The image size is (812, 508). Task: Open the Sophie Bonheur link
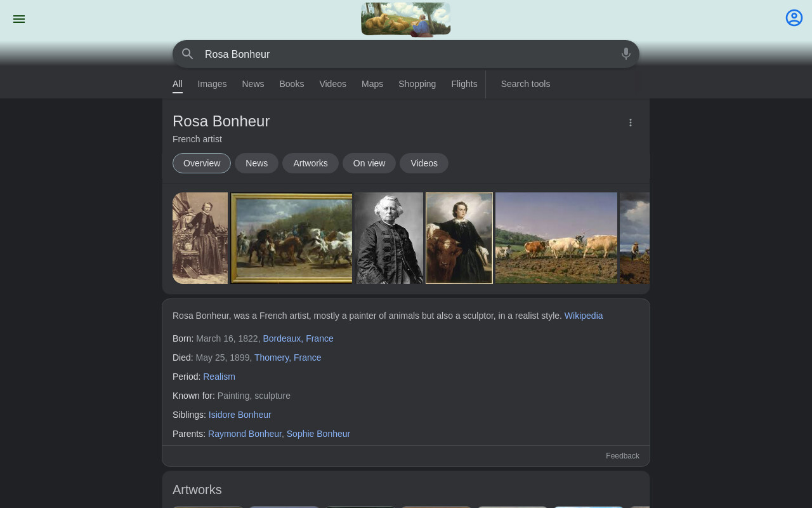(318, 434)
